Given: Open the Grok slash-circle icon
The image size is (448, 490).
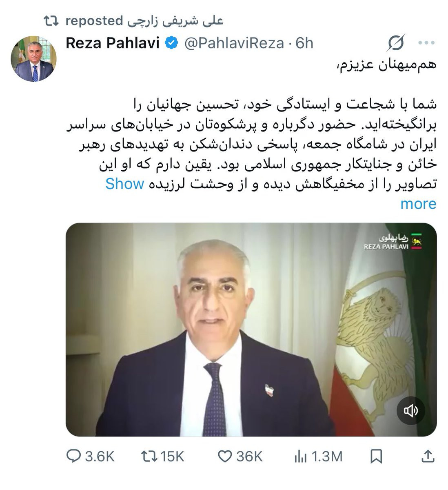Looking at the screenshot, I should (396, 43).
